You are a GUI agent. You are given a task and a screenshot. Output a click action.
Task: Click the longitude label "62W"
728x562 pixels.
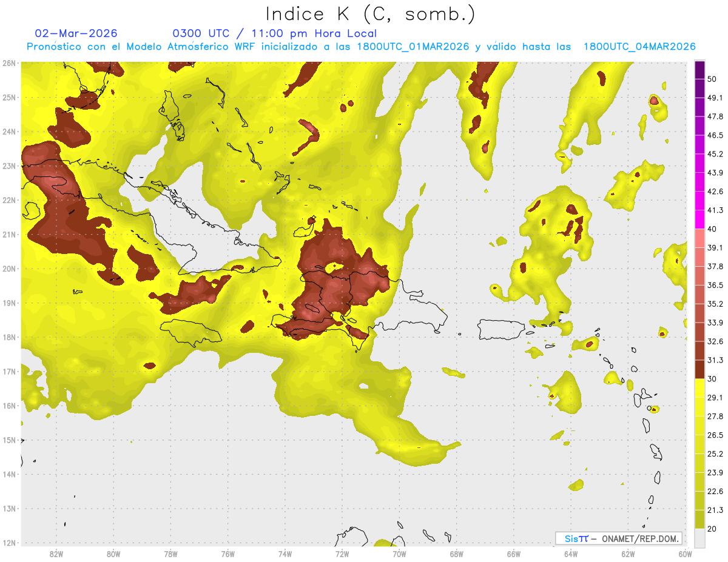pos(628,554)
